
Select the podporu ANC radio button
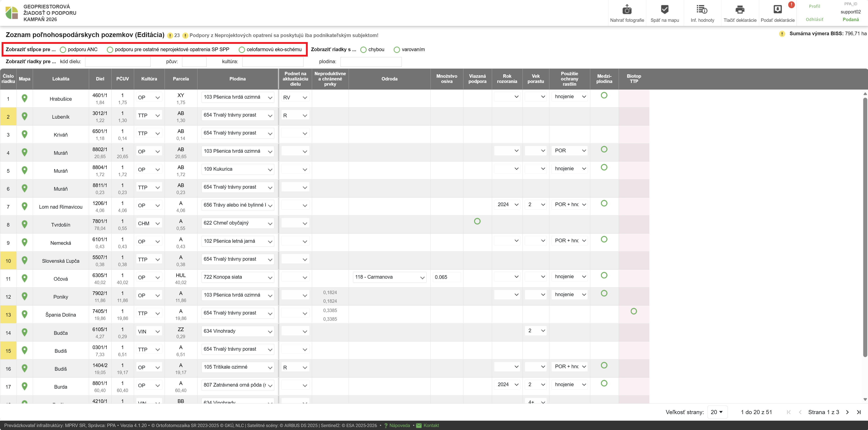pos(63,50)
